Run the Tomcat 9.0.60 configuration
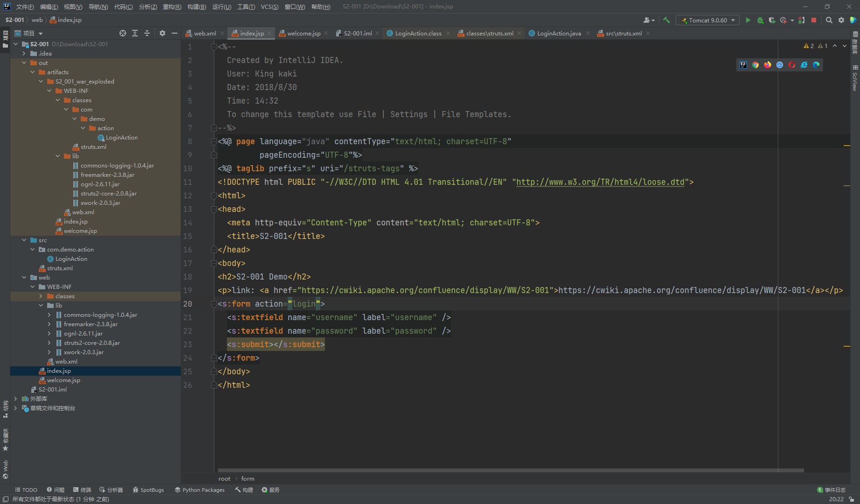 pyautogui.click(x=748, y=20)
